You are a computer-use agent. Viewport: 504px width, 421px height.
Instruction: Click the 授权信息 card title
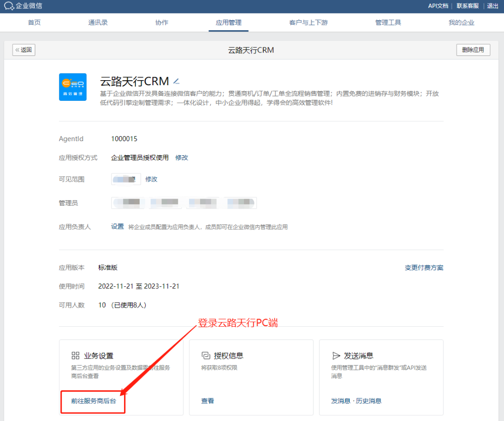click(228, 356)
